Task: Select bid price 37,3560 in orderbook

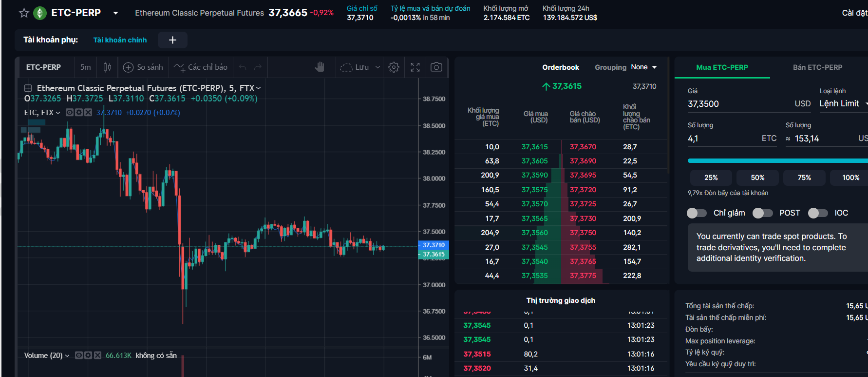Action: coord(534,233)
